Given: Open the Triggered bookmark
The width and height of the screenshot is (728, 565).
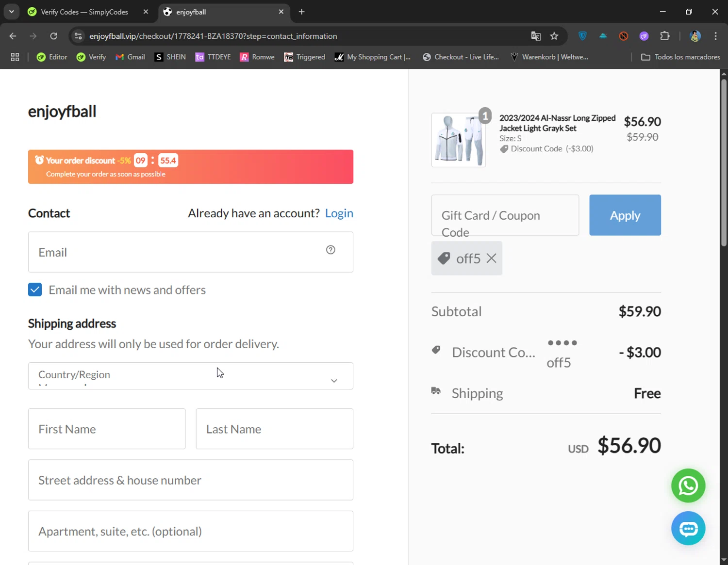Looking at the screenshot, I should pyautogui.click(x=304, y=57).
